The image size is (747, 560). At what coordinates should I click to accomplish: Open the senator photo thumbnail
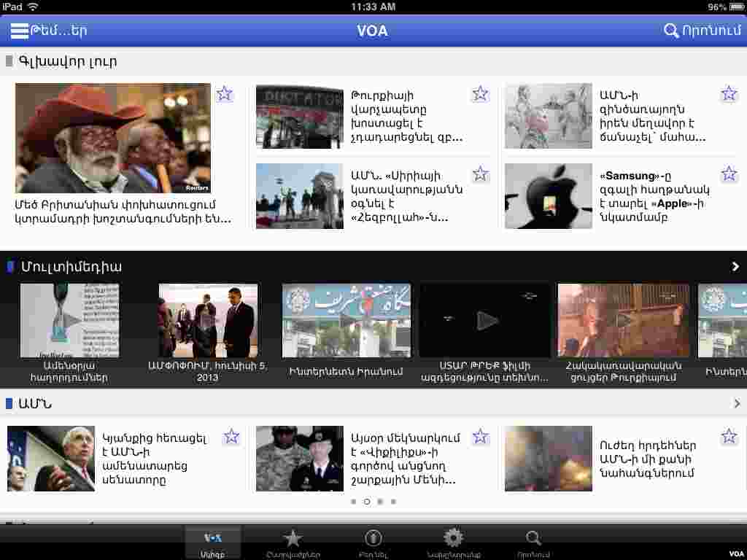coord(51,459)
